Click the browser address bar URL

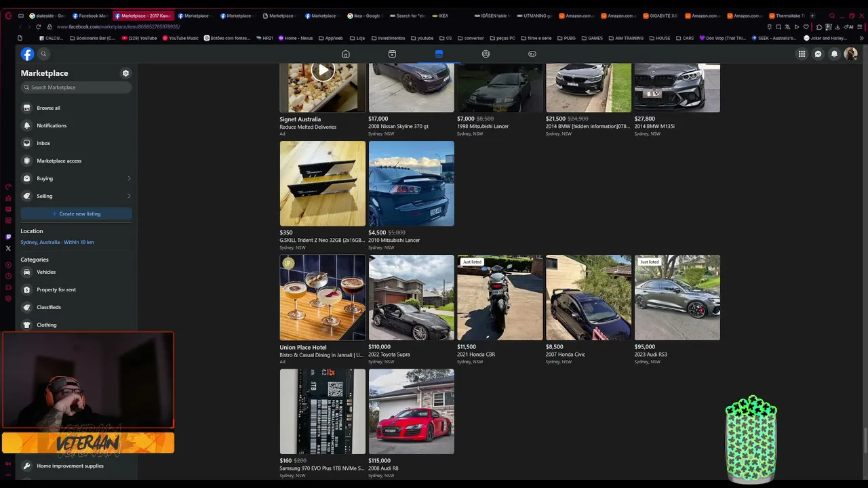(x=118, y=26)
